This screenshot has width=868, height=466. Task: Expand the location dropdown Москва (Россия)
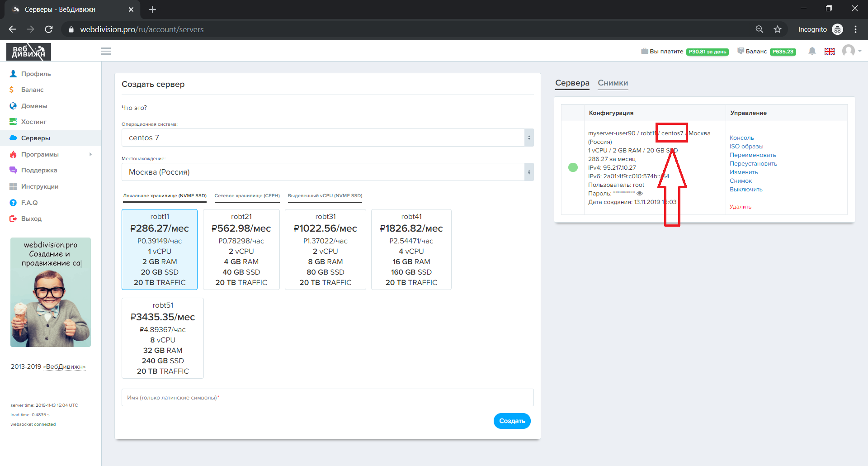(x=327, y=172)
